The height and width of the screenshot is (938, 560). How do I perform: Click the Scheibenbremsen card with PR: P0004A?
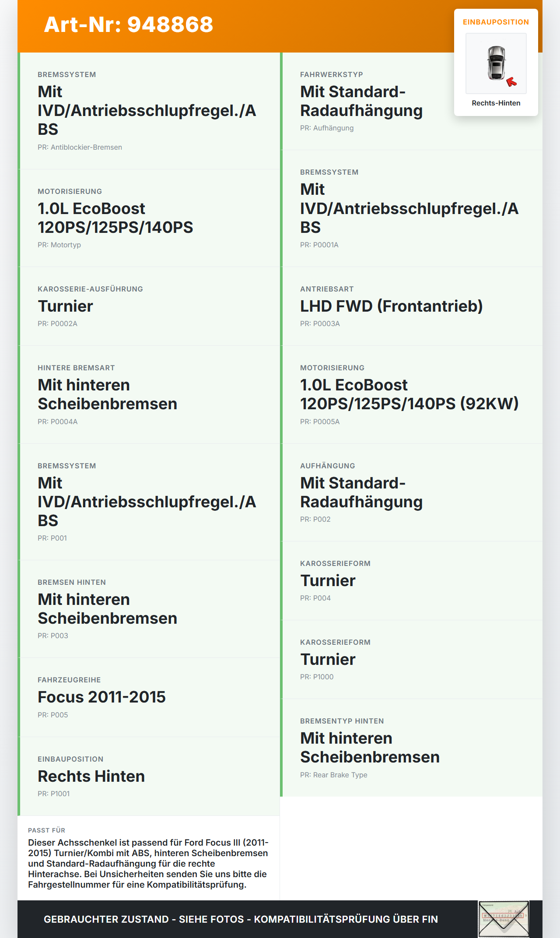(149, 394)
